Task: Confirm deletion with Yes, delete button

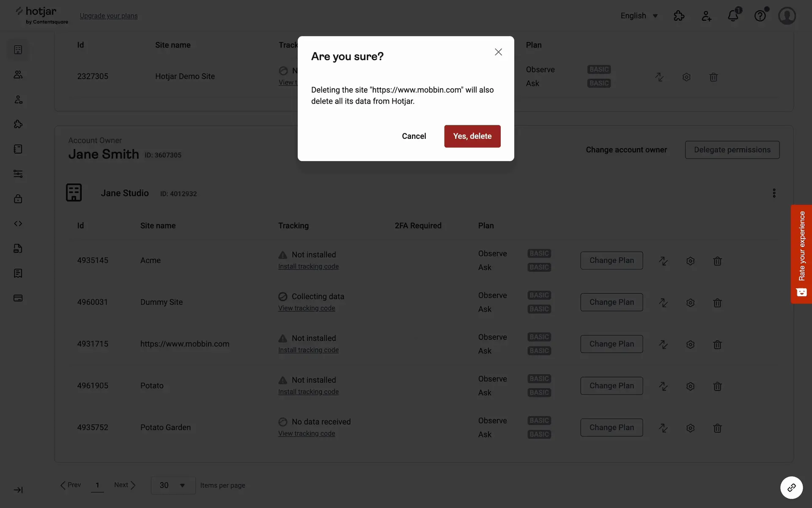Action: [472, 136]
